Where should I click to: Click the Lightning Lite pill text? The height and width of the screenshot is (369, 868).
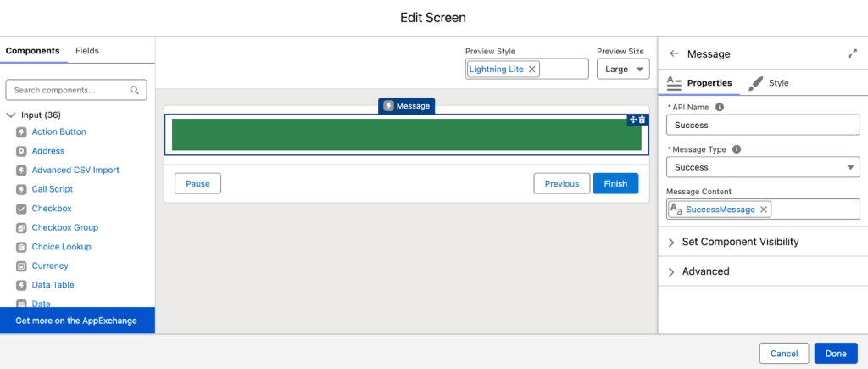pyautogui.click(x=496, y=70)
